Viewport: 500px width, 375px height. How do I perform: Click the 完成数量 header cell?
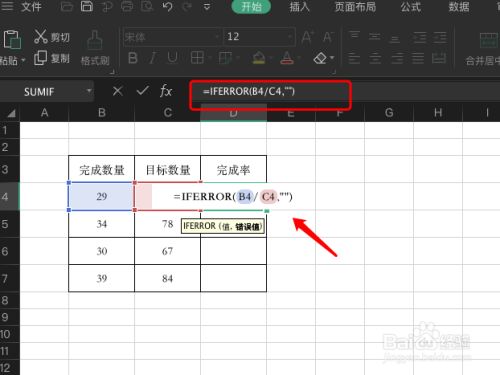[x=102, y=170]
